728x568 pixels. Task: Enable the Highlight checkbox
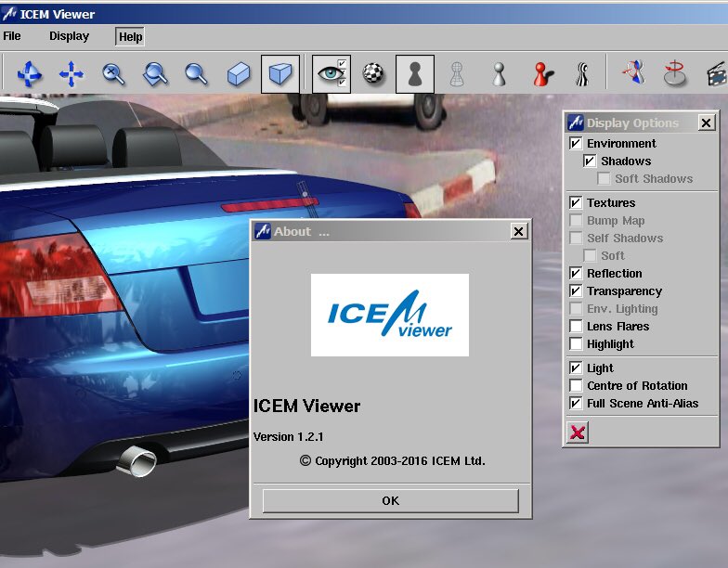tap(576, 343)
